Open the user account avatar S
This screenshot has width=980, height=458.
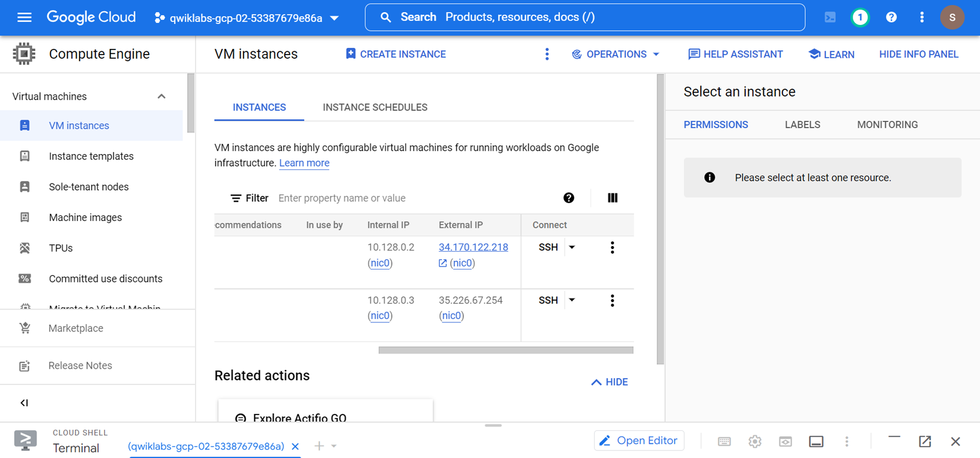click(x=952, y=17)
